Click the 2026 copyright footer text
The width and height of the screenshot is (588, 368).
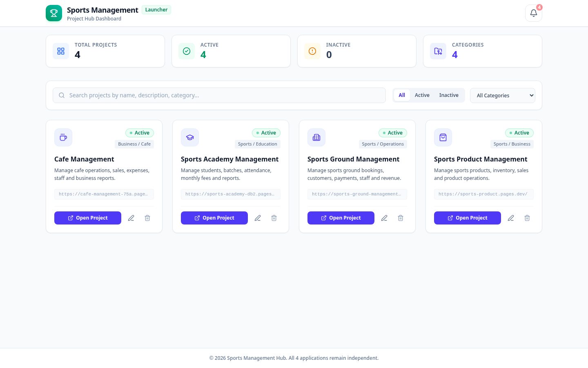294,358
